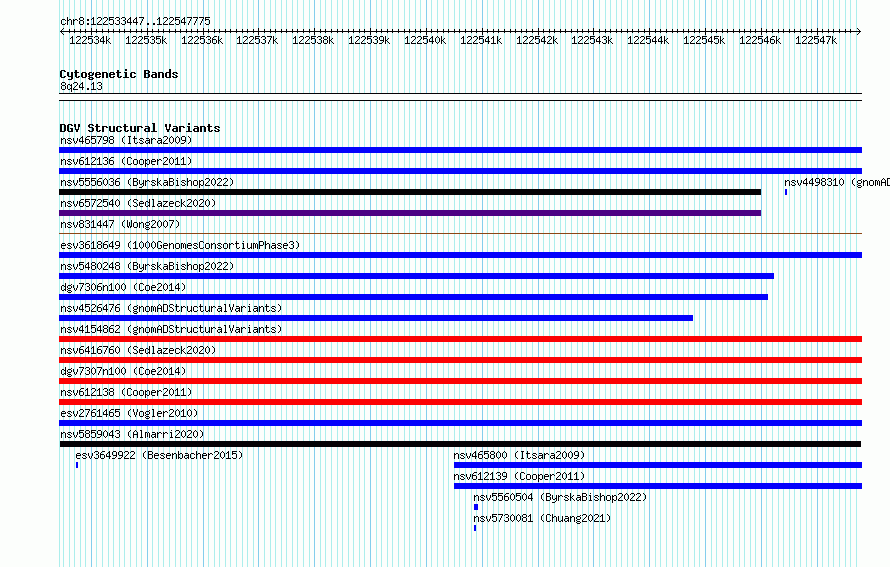Open nsv5730081 (Chuang2021) label

tap(542, 518)
